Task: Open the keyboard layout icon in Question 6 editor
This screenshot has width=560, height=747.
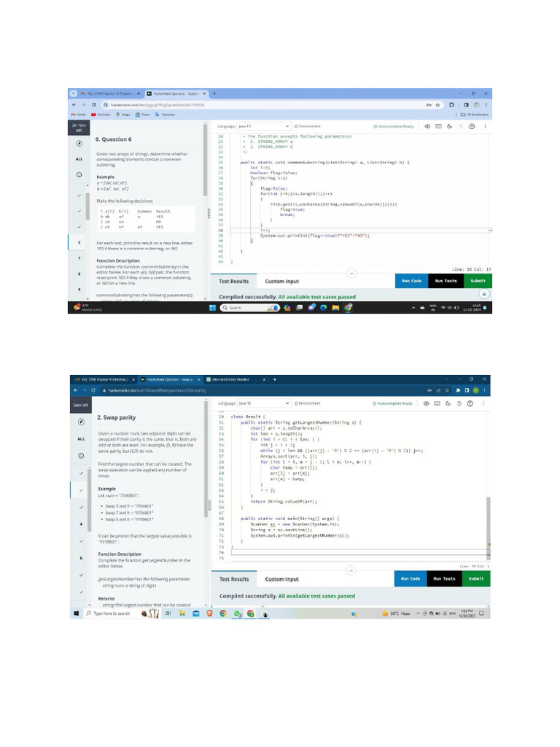Action: 438,126
